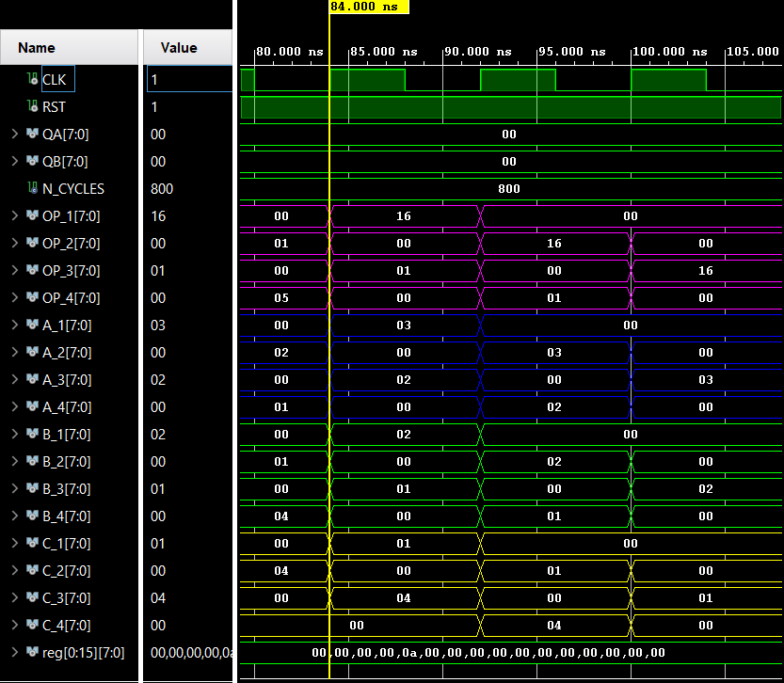Expand the QB[7:0] bus signal
This screenshot has height=683, width=784.
14,161
